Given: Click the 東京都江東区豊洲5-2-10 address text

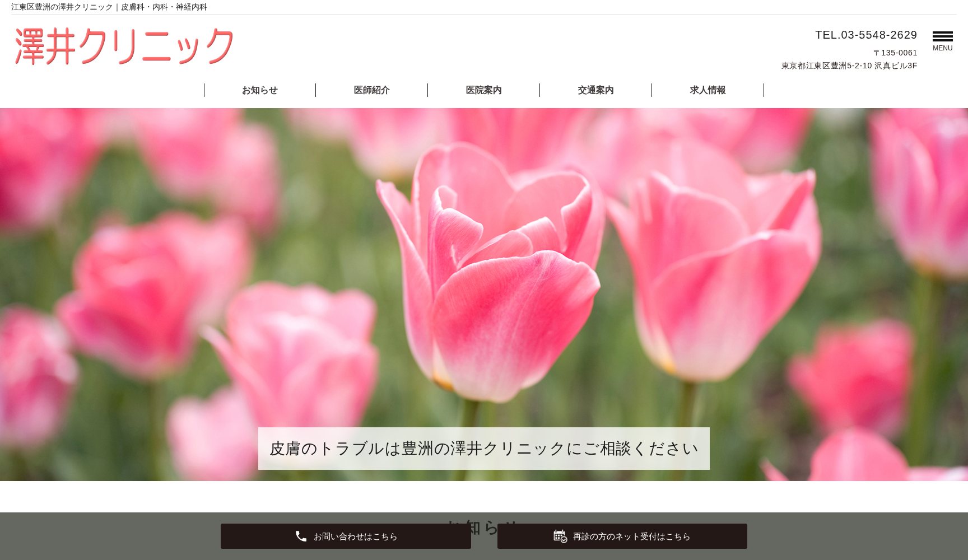Looking at the screenshot, I should [849, 66].
